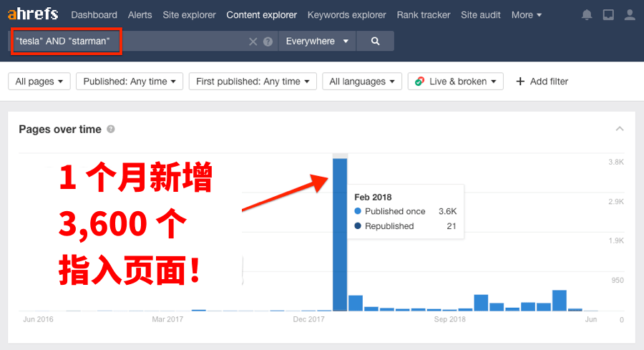Select the tallest bar after Sep 2018
The width and height of the screenshot is (644, 350).
coord(560,301)
